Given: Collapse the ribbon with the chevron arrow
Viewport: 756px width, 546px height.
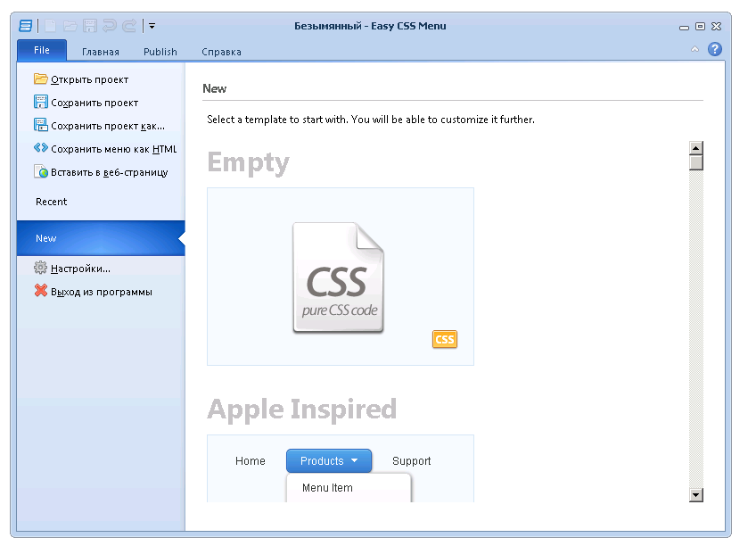Looking at the screenshot, I should click(x=694, y=49).
